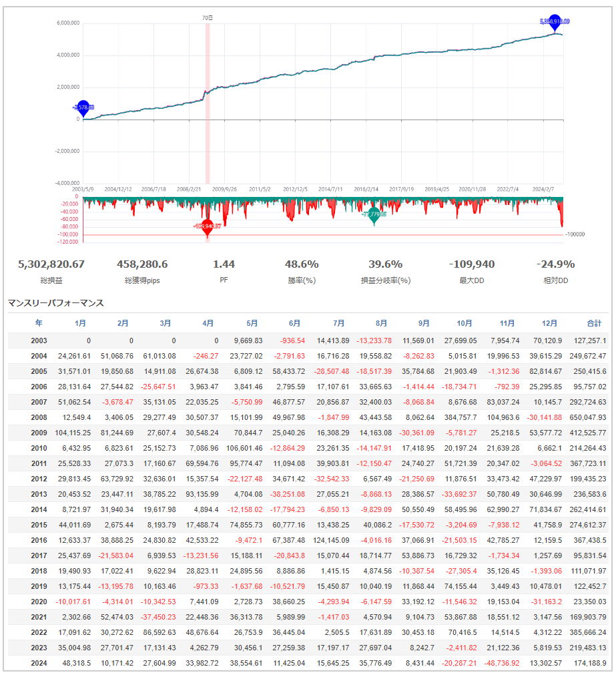Select the pink 70日 highlighted band
The image size is (616, 675).
(208, 100)
